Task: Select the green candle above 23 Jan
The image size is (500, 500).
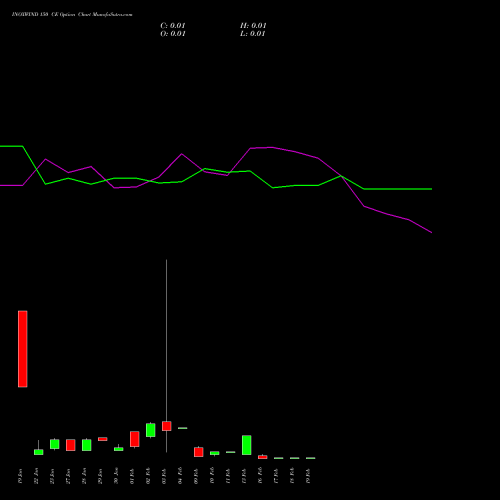Action: point(55,444)
